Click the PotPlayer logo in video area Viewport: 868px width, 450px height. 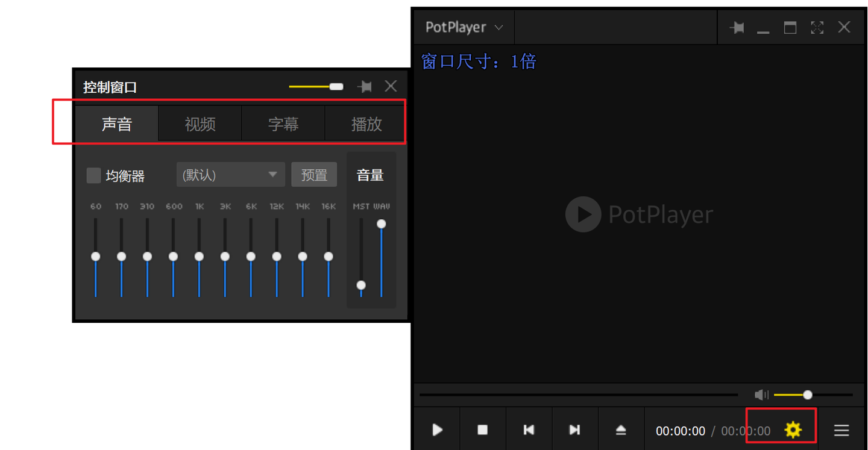(x=640, y=214)
